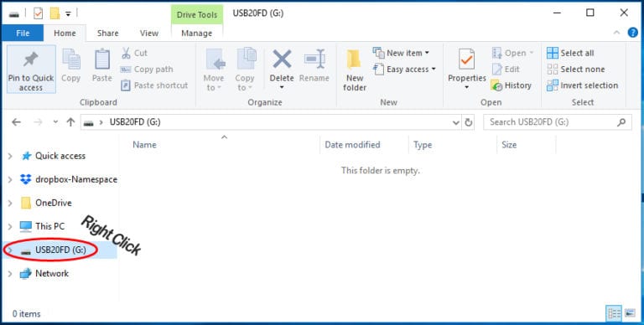644x325 pixels.
Task: Switch to the Manage ribbon tab
Action: [197, 34]
